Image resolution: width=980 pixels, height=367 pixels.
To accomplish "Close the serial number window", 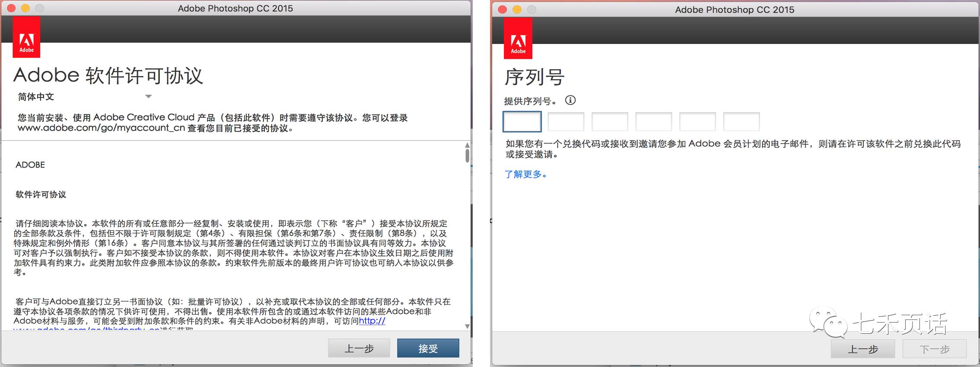I will (x=502, y=9).
